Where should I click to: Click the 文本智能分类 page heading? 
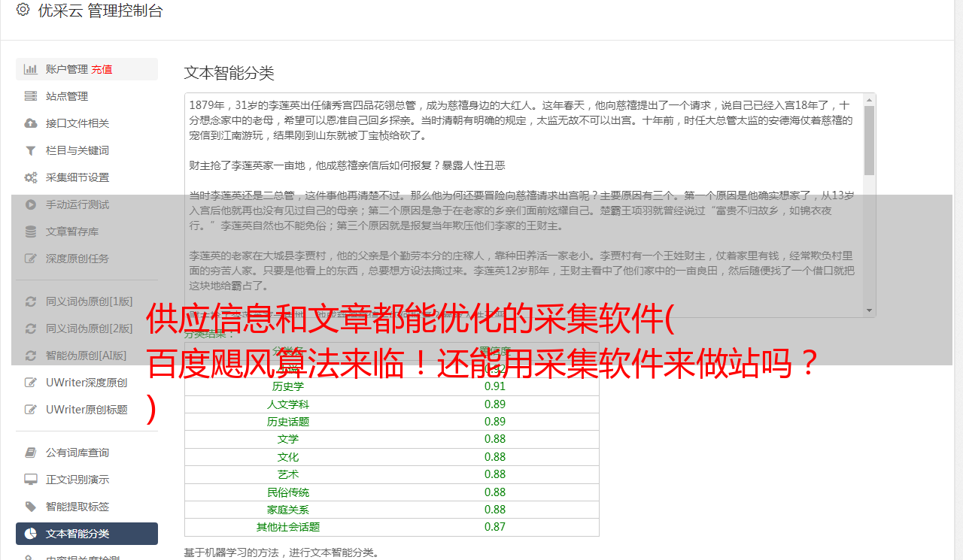229,73
